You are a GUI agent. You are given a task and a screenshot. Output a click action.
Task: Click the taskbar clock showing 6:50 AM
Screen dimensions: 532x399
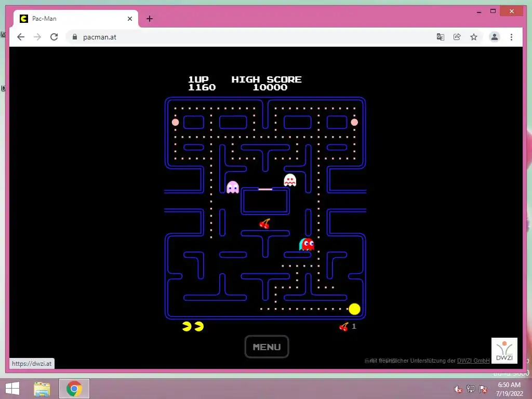click(509, 389)
